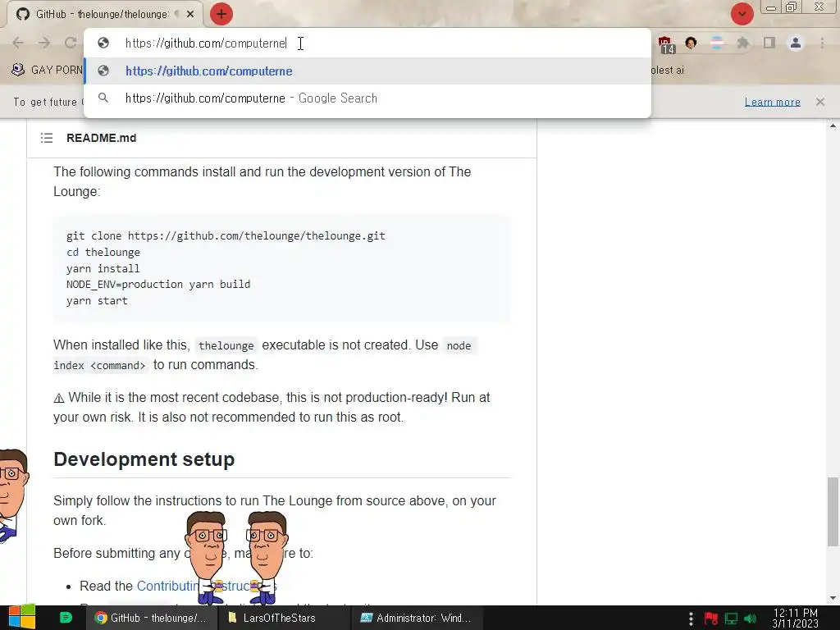Image resolution: width=840 pixels, height=630 pixels.
Task: Click the 'cd thelounge' code line
Action: [x=103, y=253]
